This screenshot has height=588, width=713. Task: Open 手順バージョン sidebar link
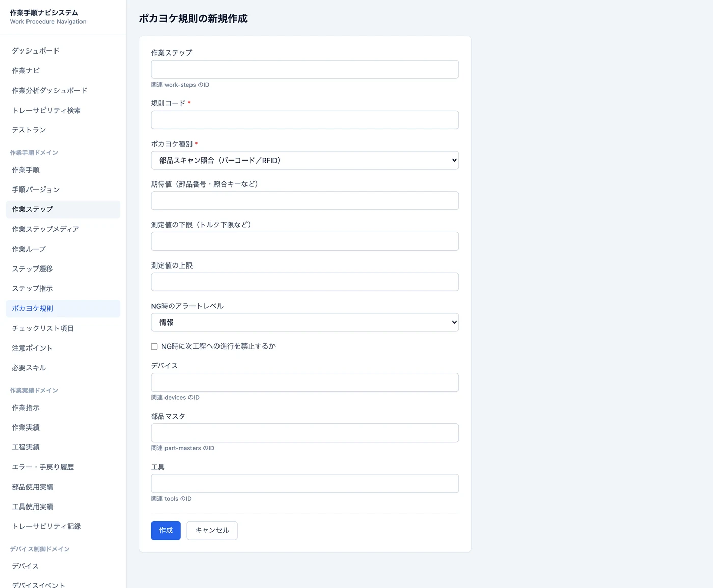click(x=63, y=190)
